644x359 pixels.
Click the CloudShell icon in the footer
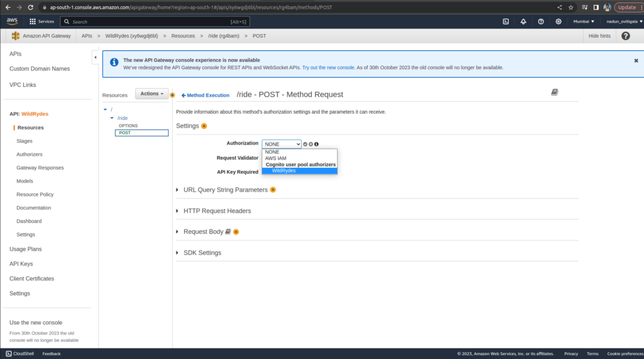(9, 354)
